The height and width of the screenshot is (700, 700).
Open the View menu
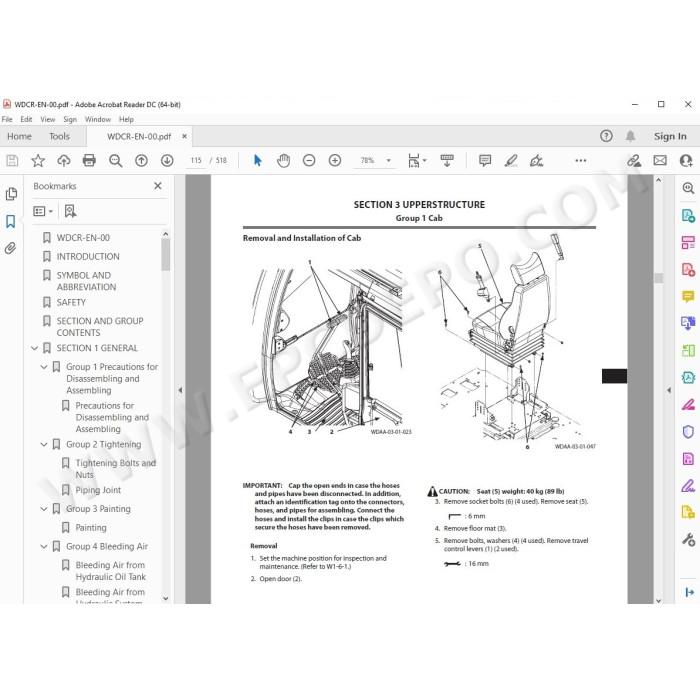47,119
